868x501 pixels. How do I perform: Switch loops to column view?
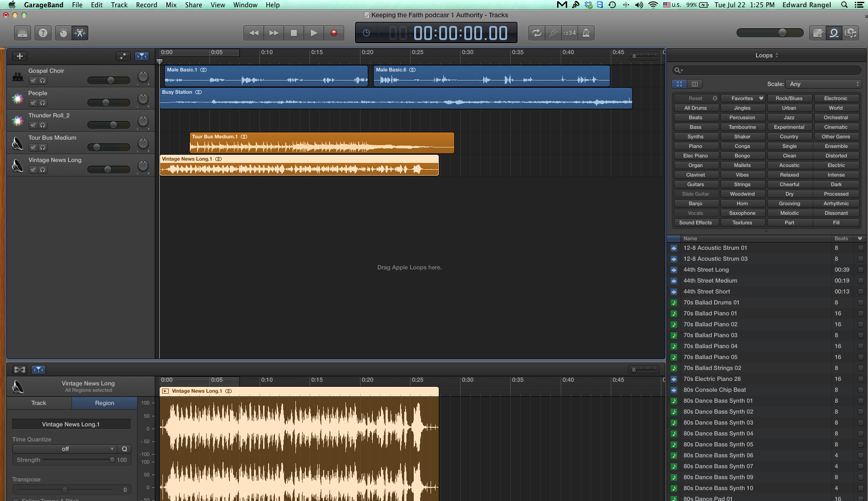pyautogui.click(x=695, y=84)
